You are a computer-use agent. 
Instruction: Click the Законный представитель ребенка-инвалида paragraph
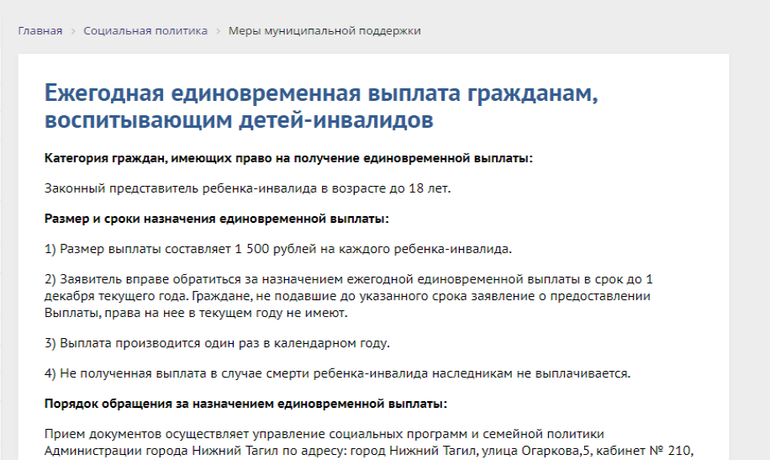(x=248, y=188)
